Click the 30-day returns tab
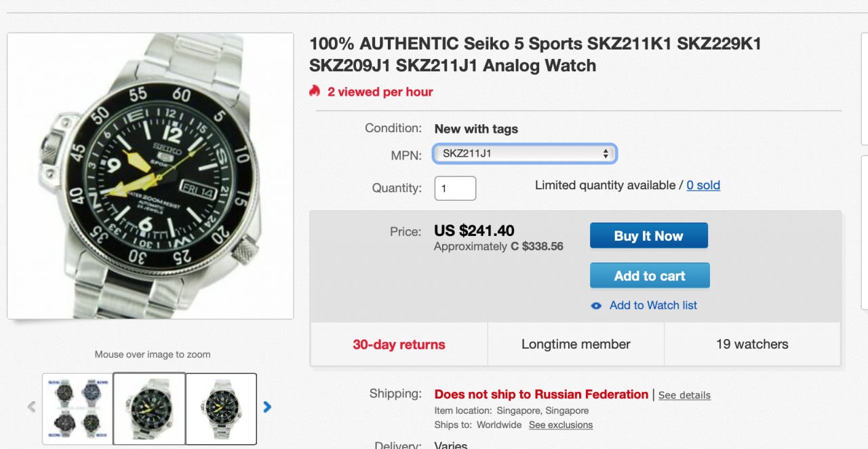 [x=399, y=345]
